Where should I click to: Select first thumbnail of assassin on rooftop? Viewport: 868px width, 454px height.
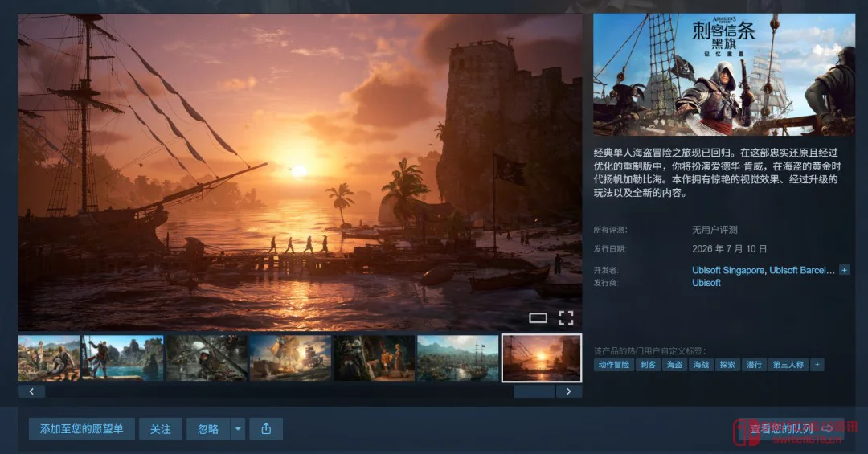coord(49,358)
